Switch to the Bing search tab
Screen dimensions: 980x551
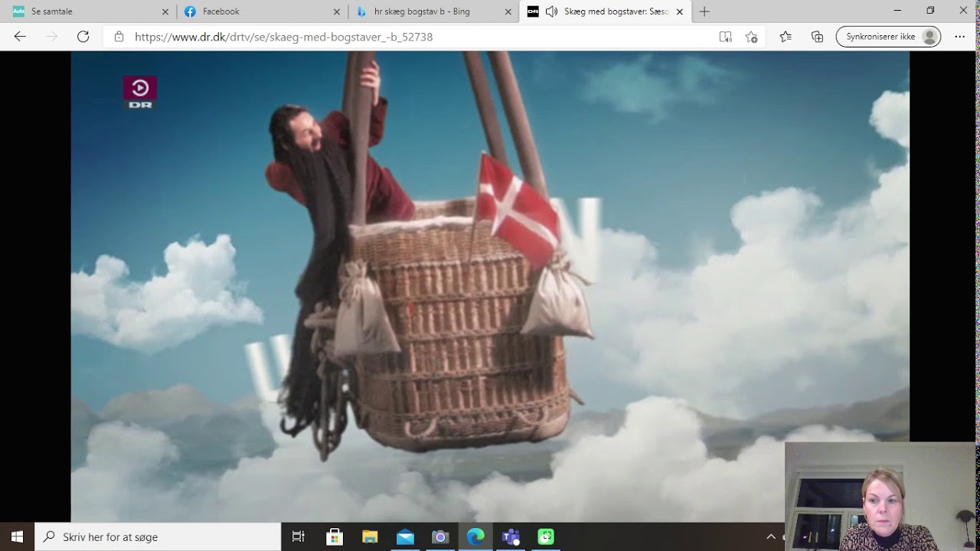click(x=433, y=11)
